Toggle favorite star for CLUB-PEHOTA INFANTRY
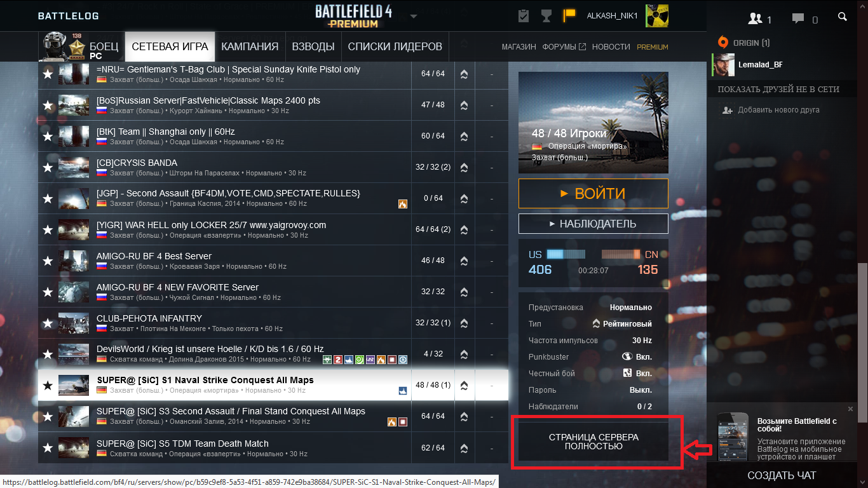Viewport: 868px width, 488px height. (48, 323)
